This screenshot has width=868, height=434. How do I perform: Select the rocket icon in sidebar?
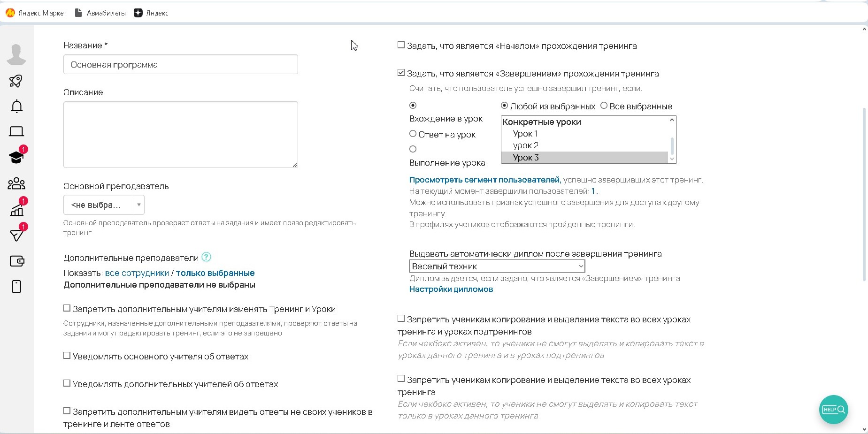17,81
